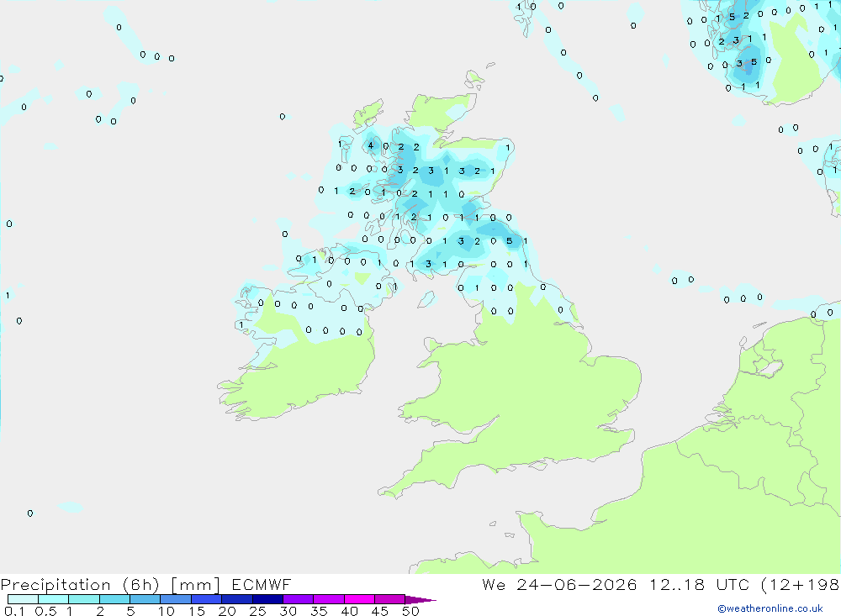This screenshot has width=841, height=616.
Task: Click legend scale label '0.5'
Action: 45,611
